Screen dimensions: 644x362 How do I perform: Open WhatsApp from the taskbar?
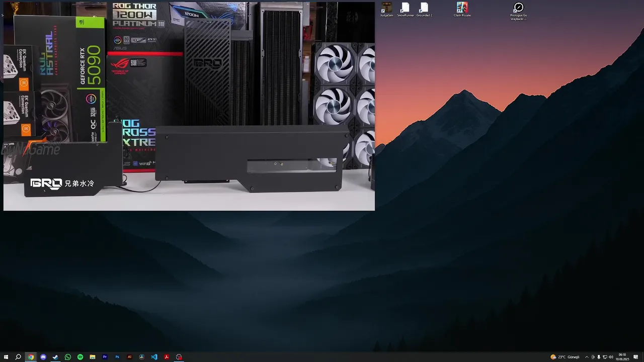pos(68,357)
